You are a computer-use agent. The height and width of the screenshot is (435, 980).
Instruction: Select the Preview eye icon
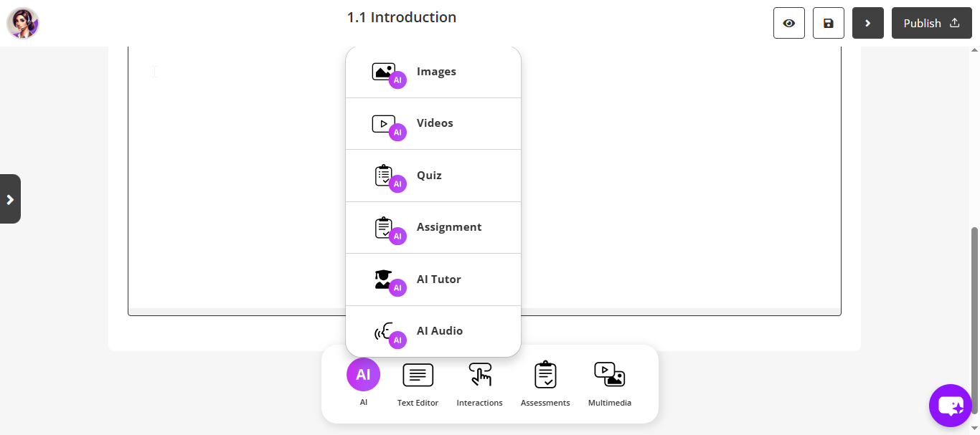[x=788, y=23]
